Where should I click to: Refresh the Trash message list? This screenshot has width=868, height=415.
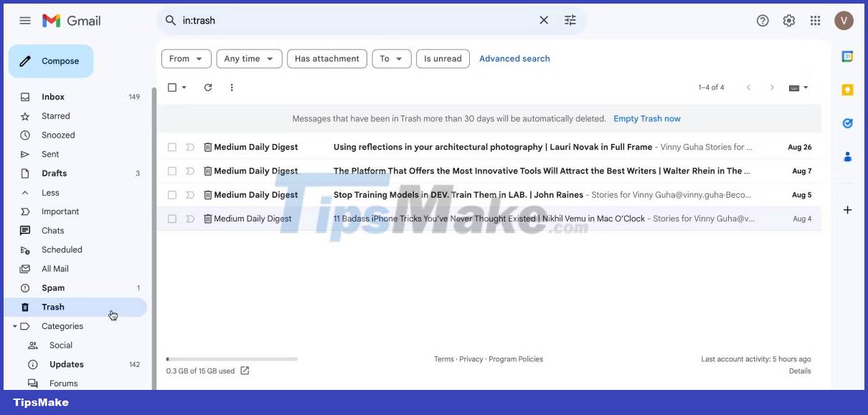pos(208,87)
